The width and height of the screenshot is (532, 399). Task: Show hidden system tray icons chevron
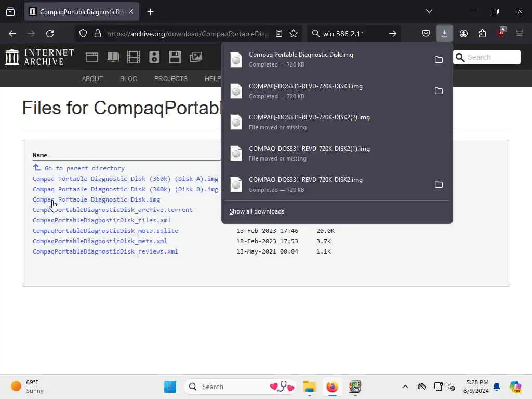[x=405, y=387]
